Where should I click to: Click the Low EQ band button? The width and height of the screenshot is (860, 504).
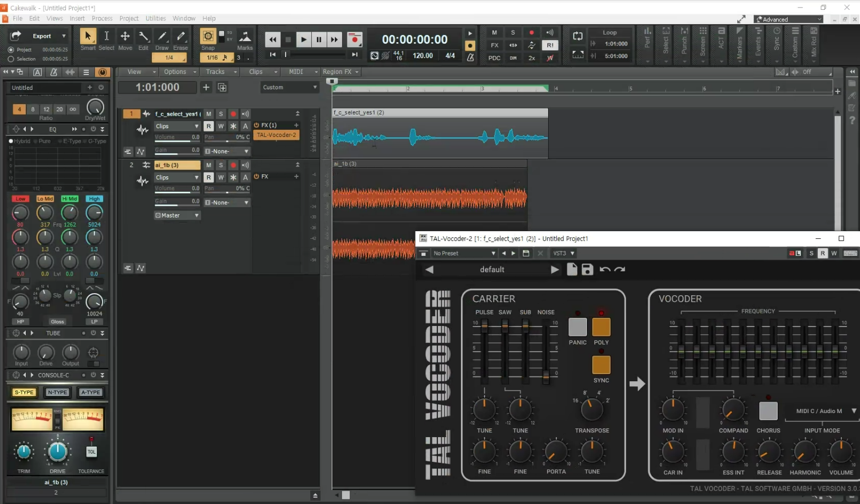pyautogui.click(x=20, y=199)
